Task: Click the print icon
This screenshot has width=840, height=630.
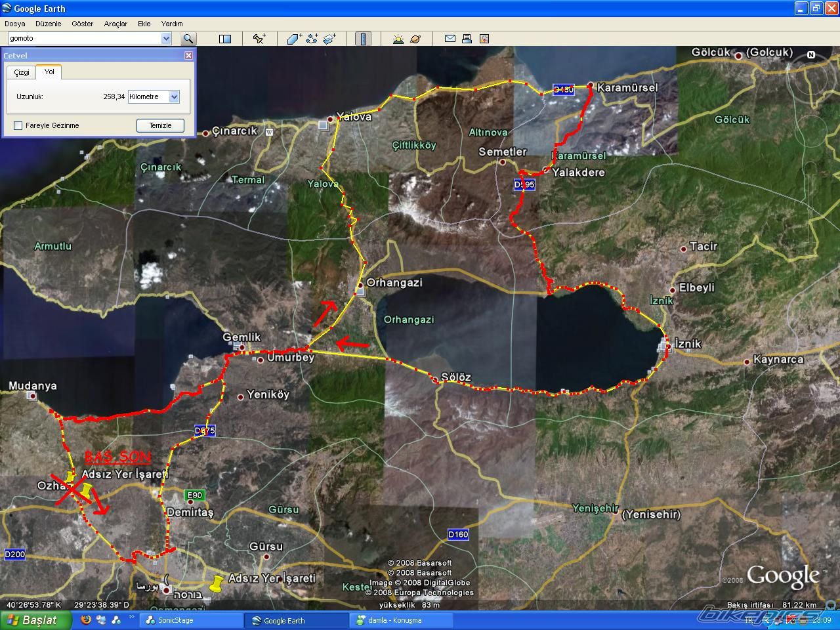Action: point(467,39)
